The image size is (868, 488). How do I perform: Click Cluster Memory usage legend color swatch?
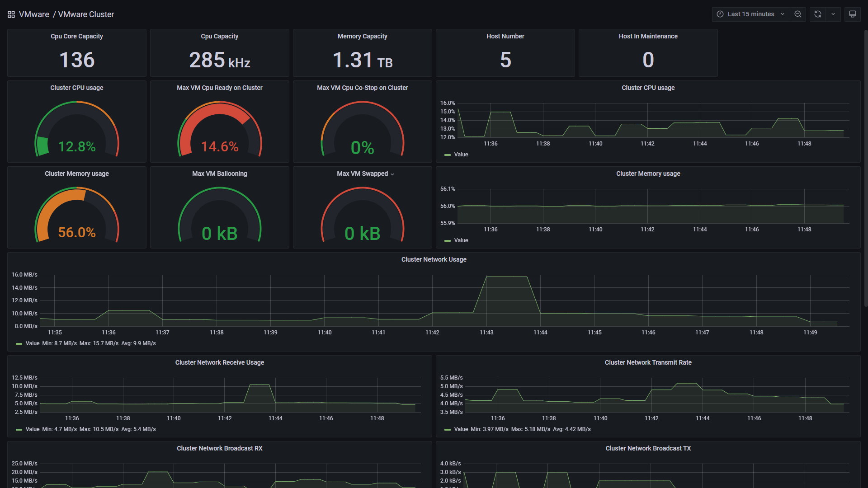click(x=448, y=241)
